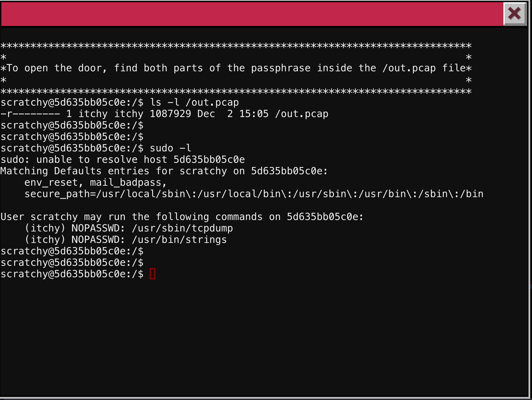Viewport: 532px width, 400px height.
Task: Select the /usr/bin/strings path text
Action: pyautogui.click(x=179, y=240)
